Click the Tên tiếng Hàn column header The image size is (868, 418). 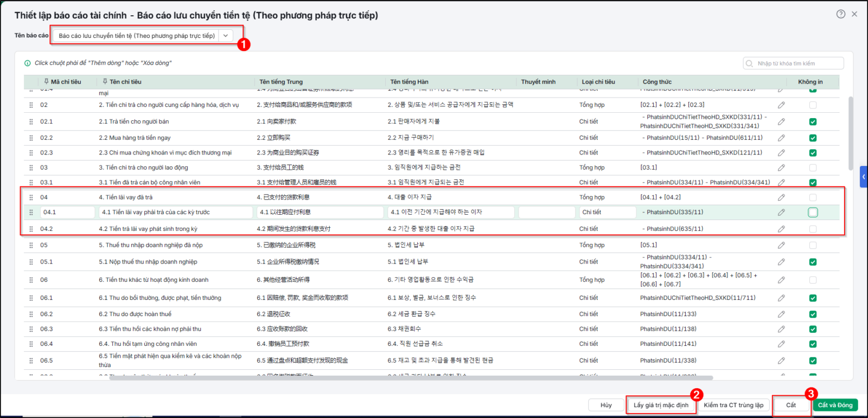tap(409, 82)
